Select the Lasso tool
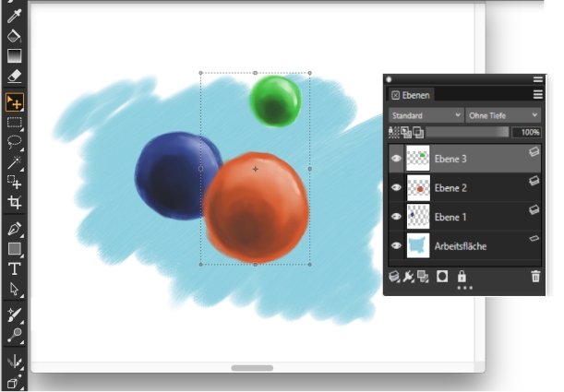The width and height of the screenshot is (564, 392). point(15,142)
